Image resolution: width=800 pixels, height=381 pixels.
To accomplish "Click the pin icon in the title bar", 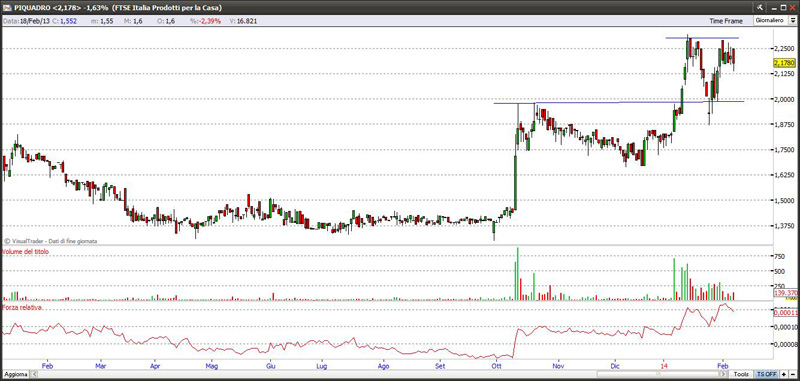I will [759, 7].
